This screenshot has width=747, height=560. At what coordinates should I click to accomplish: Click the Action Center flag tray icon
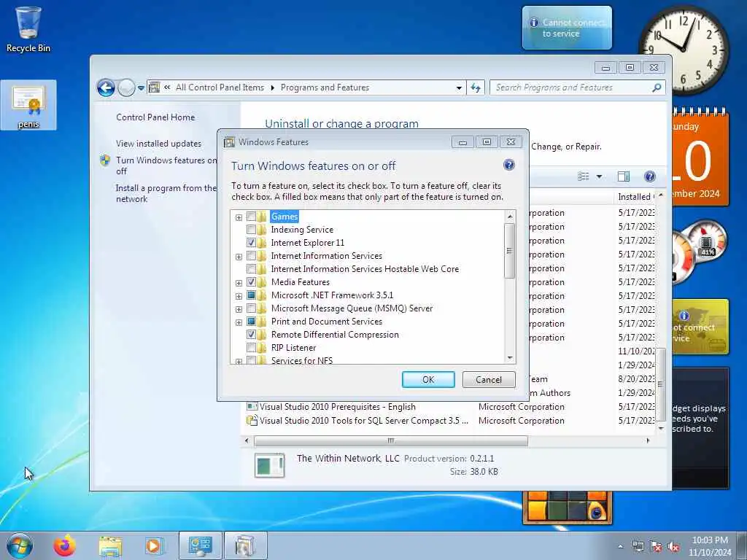(x=656, y=547)
